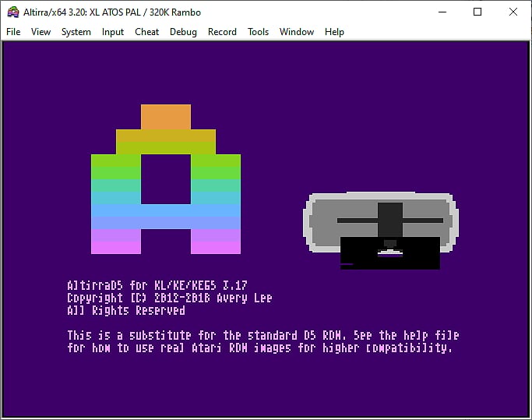The image size is (532, 420).
Task: Click the 'for how to use real Atari ROM images' line
Action: tap(260, 348)
